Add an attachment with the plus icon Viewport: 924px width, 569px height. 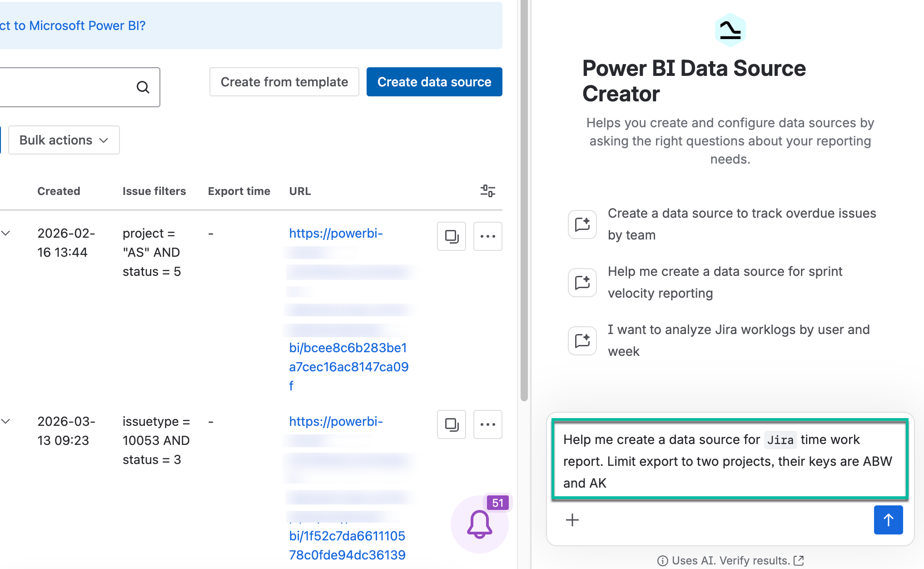click(x=572, y=520)
